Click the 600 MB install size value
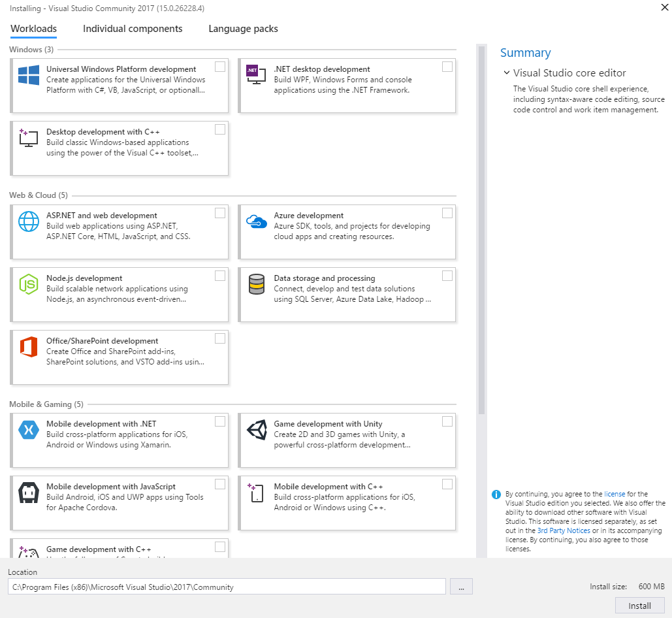672x618 pixels. click(x=652, y=587)
